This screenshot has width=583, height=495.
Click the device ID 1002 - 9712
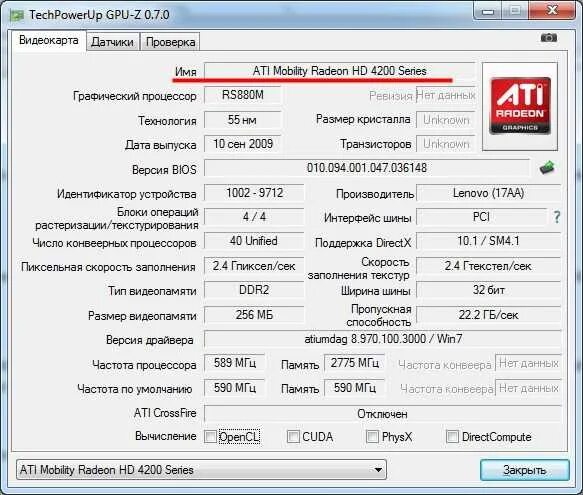pyautogui.click(x=254, y=193)
